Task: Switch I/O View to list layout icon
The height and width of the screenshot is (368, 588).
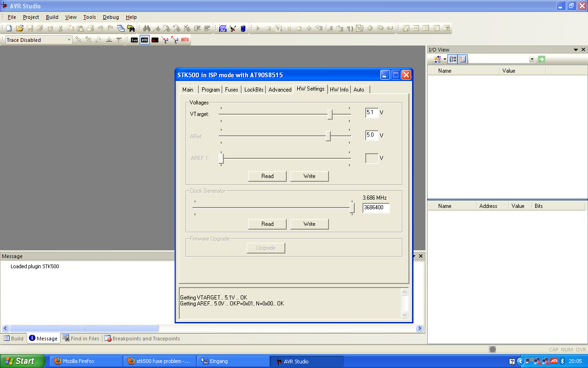Action: (463, 59)
